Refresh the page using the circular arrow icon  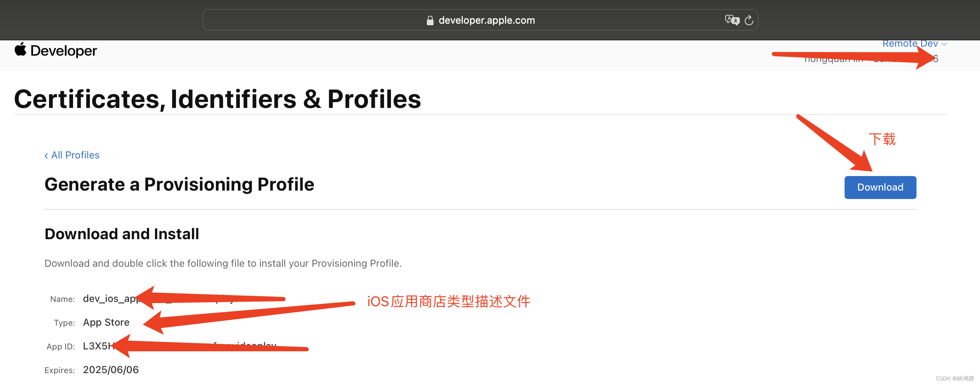click(749, 20)
